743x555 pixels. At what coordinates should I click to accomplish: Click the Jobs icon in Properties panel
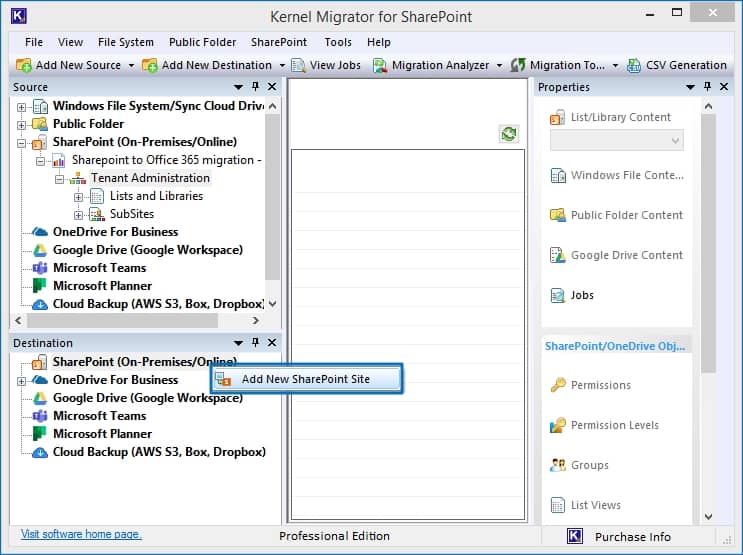(x=558, y=295)
